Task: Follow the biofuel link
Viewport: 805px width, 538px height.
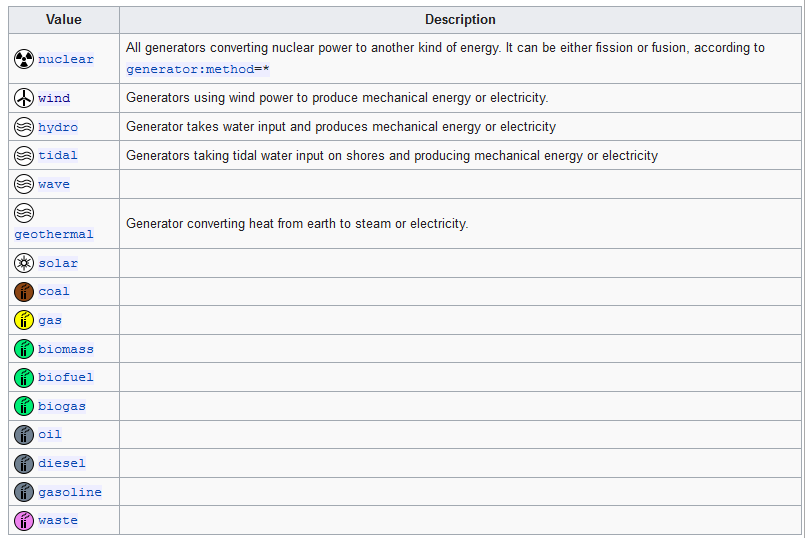Action: 66,377
